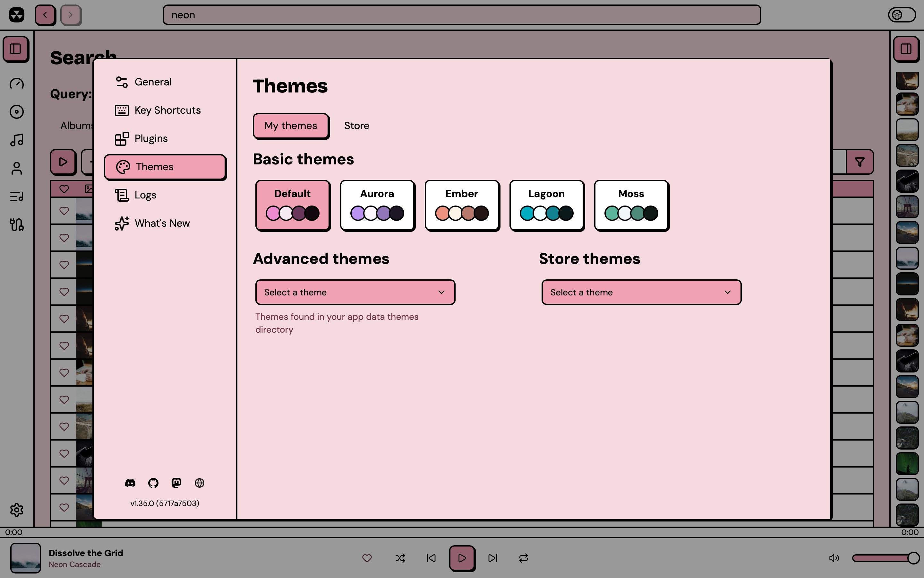
Task: Switch to the My themes tab
Action: click(291, 126)
